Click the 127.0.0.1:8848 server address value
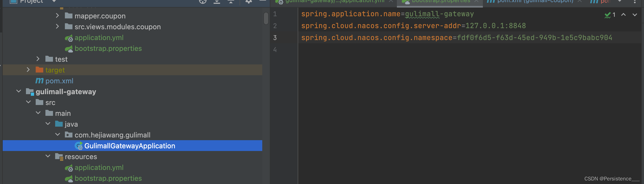644x184 pixels. click(496, 26)
